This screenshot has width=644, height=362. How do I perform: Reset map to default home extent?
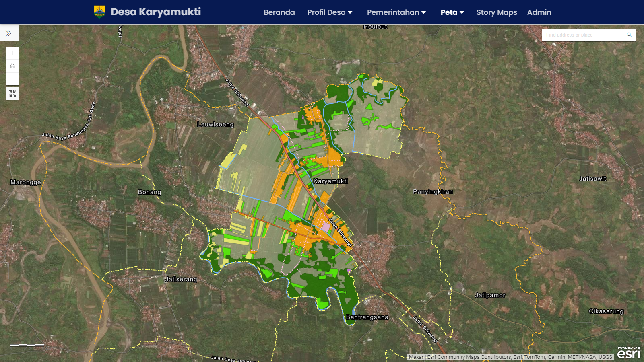coord(12,66)
